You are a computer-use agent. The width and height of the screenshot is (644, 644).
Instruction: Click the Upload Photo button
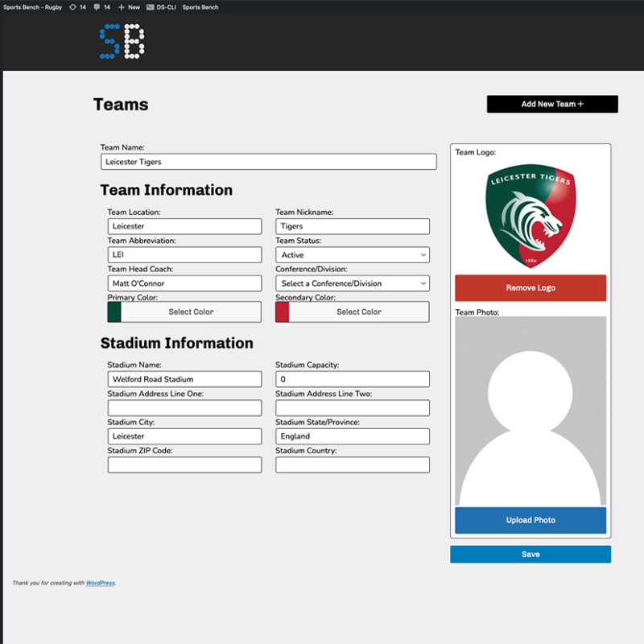[x=530, y=520]
